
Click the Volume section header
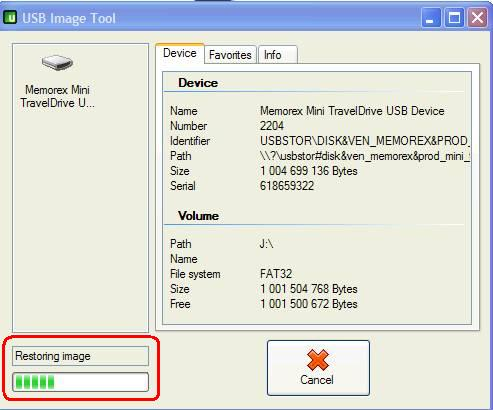point(198,216)
